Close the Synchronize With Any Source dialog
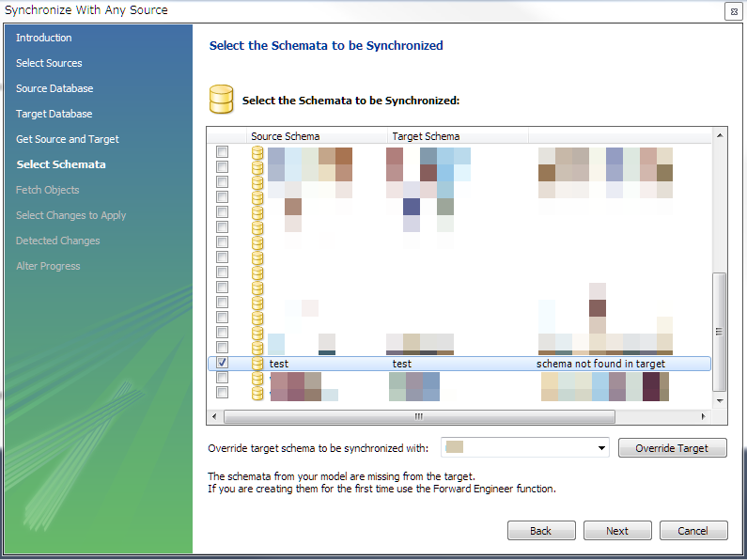The height and width of the screenshot is (560, 747). click(734, 11)
